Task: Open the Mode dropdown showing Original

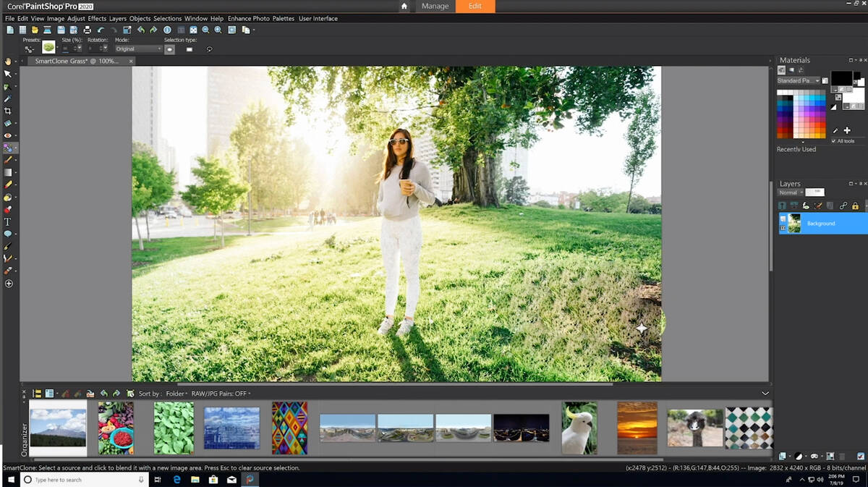Action: 138,49
